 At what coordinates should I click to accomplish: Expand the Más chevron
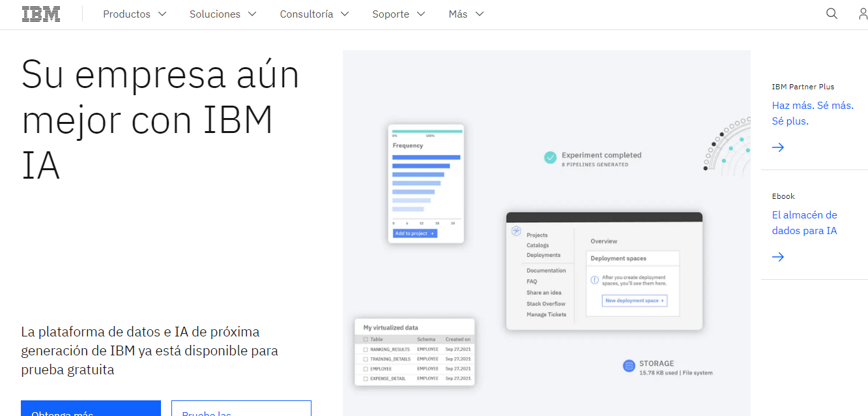(480, 14)
